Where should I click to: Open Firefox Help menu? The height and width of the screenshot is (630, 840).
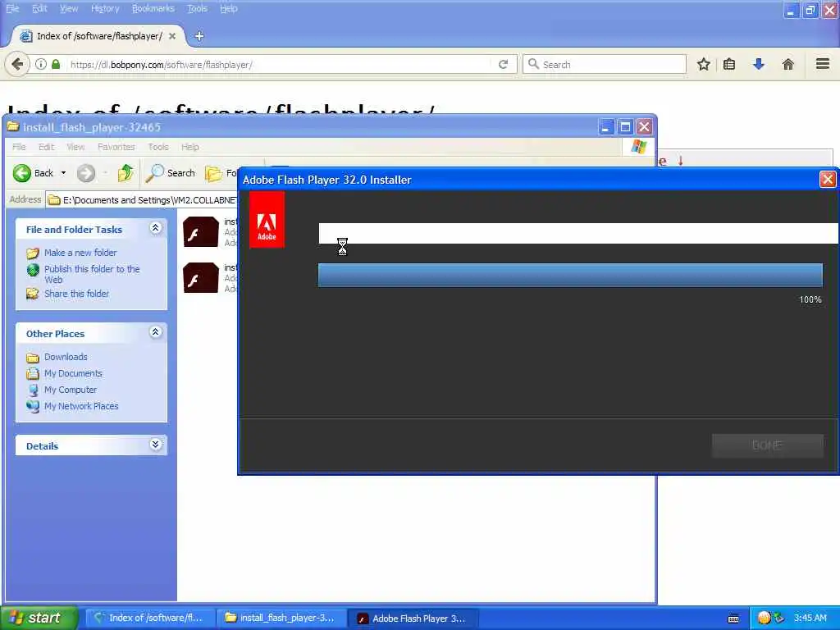point(229,8)
